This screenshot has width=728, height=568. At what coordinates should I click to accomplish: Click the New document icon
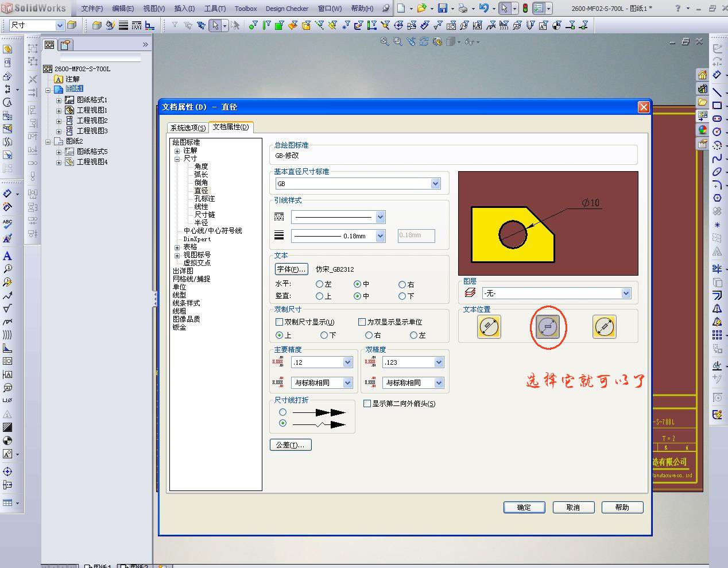[x=401, y=8]
